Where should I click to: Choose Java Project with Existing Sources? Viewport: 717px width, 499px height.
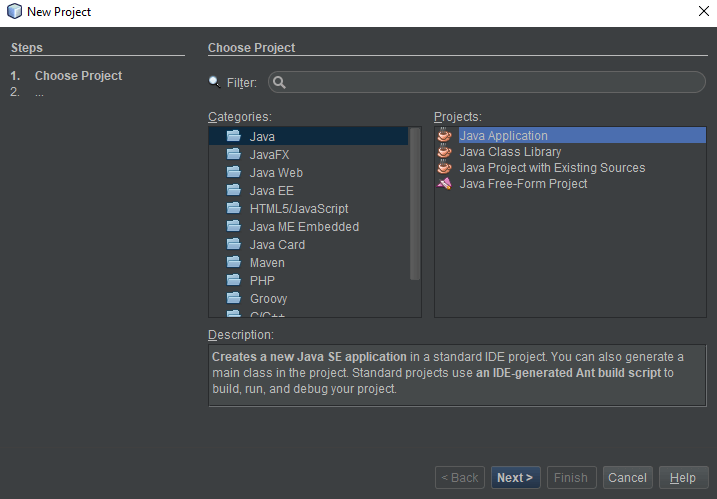(570, 167)
